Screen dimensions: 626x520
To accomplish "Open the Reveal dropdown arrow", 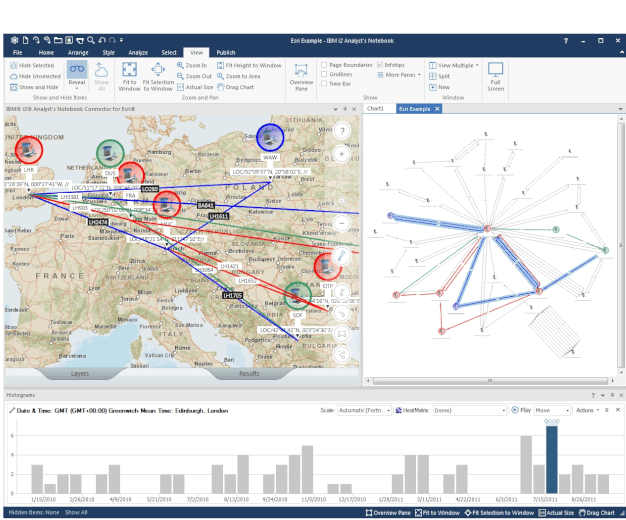I will pos(77,88).
